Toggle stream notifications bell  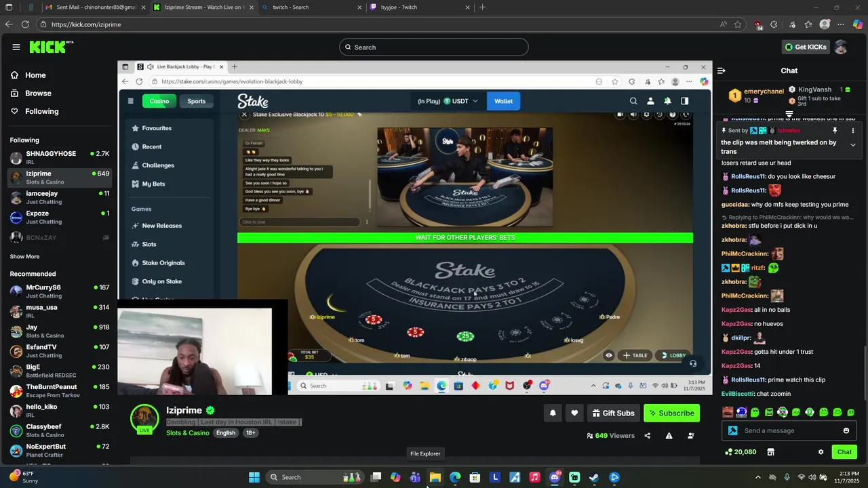553,413
